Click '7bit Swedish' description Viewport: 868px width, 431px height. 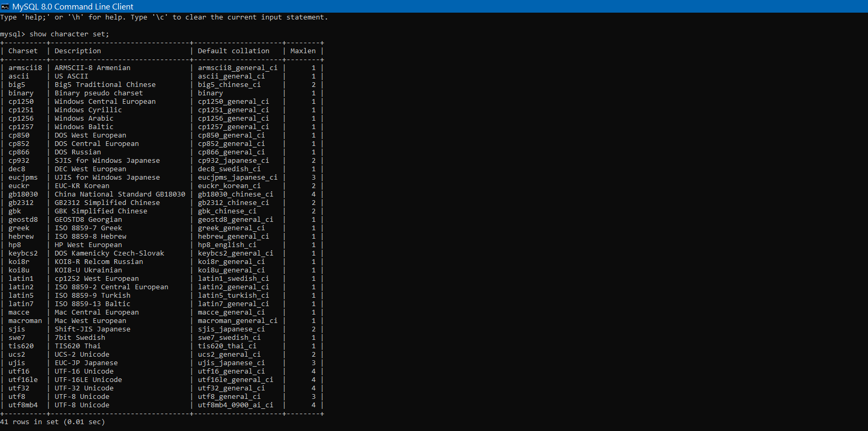pyautogui.click(x=80, y=338)
